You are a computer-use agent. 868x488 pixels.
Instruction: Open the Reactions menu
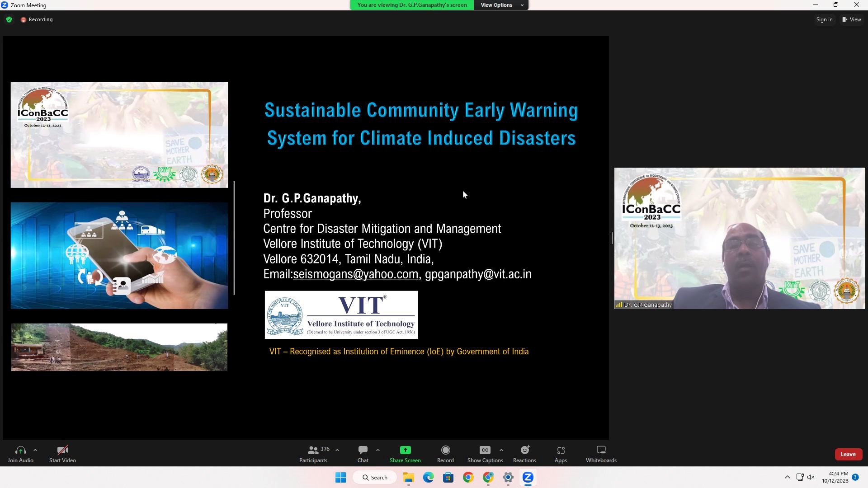[x=524, y=454]
